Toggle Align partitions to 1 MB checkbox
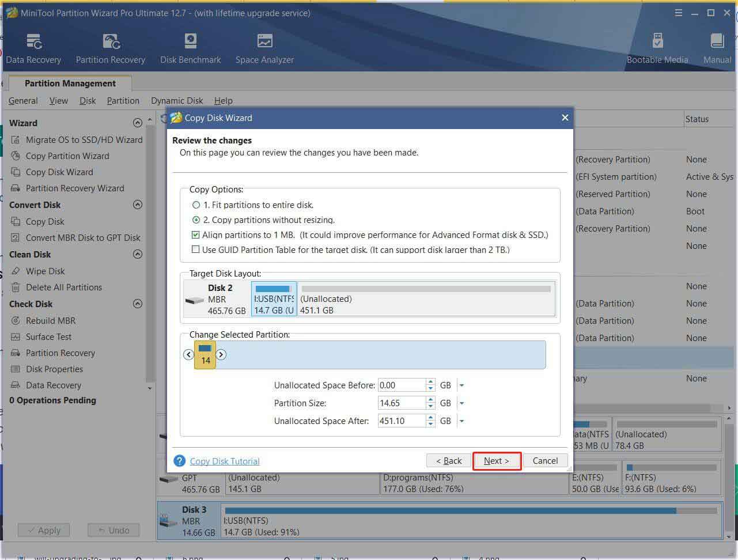Image resolution: width=738 pixels, height=560 pixels. click(196, 234)
